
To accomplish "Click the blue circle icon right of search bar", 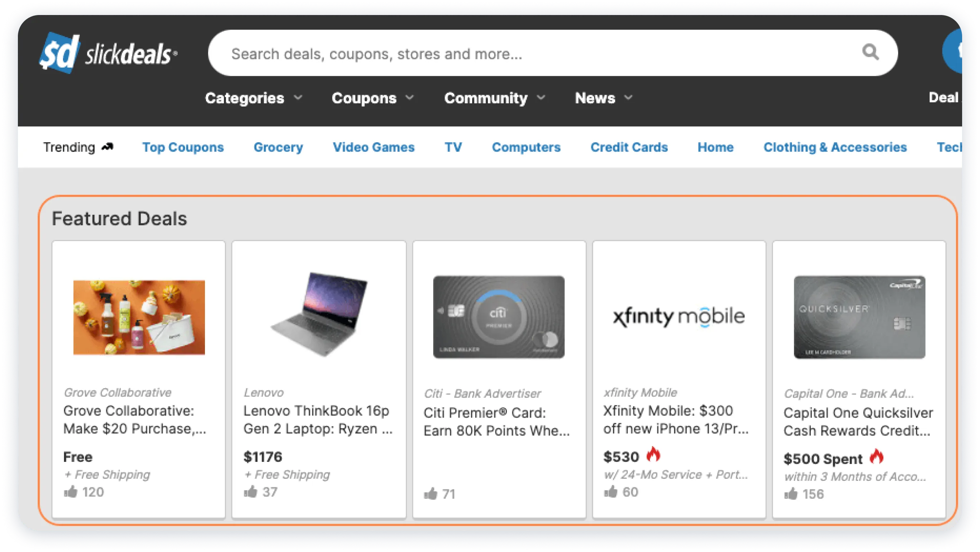I will click(952, 51).
